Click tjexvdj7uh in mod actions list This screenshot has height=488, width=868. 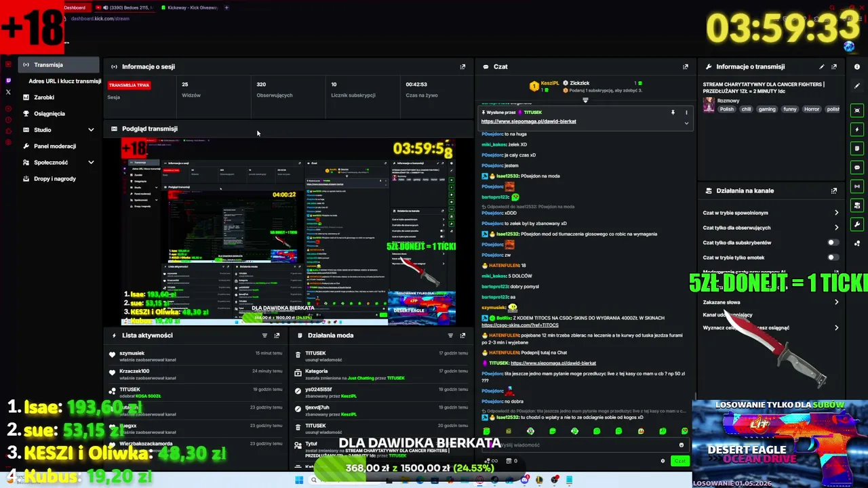click(x=317, y=408)
